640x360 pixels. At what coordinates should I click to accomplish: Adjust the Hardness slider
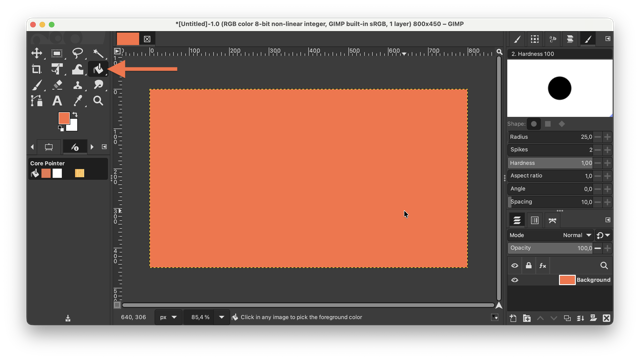point(550,163)
